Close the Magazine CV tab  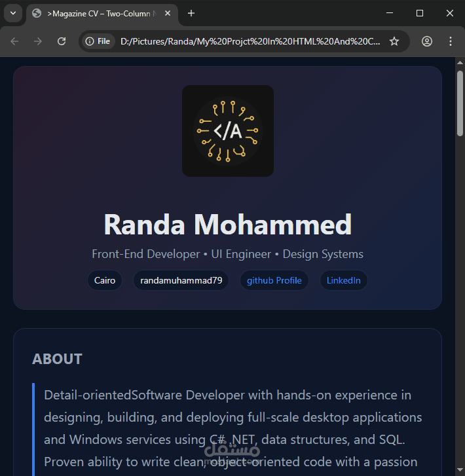(x=168, y=13)
